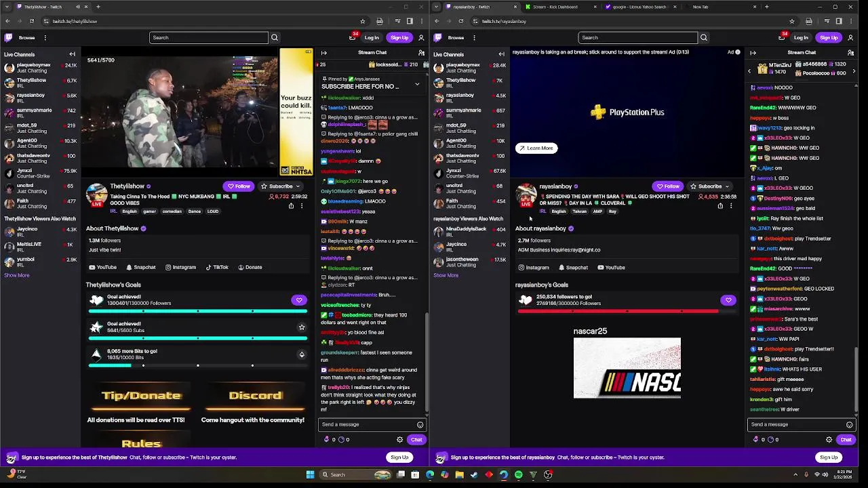Open the Windows Start menu
This screenshot has width=868, height=488.
point(310,474)
